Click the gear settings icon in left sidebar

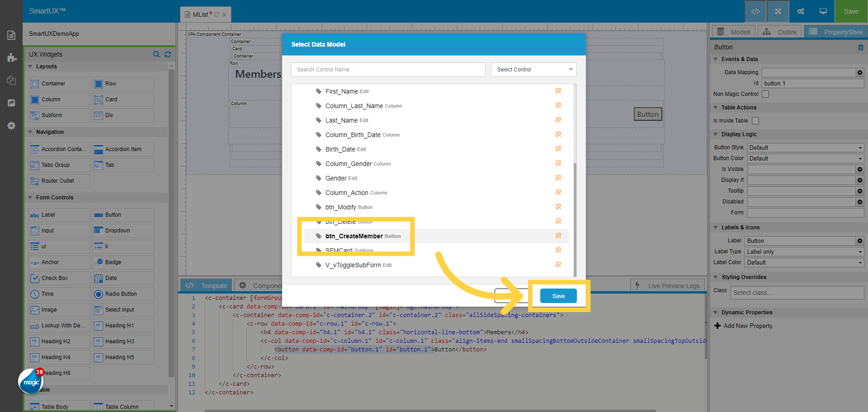(x=11, y=126)
